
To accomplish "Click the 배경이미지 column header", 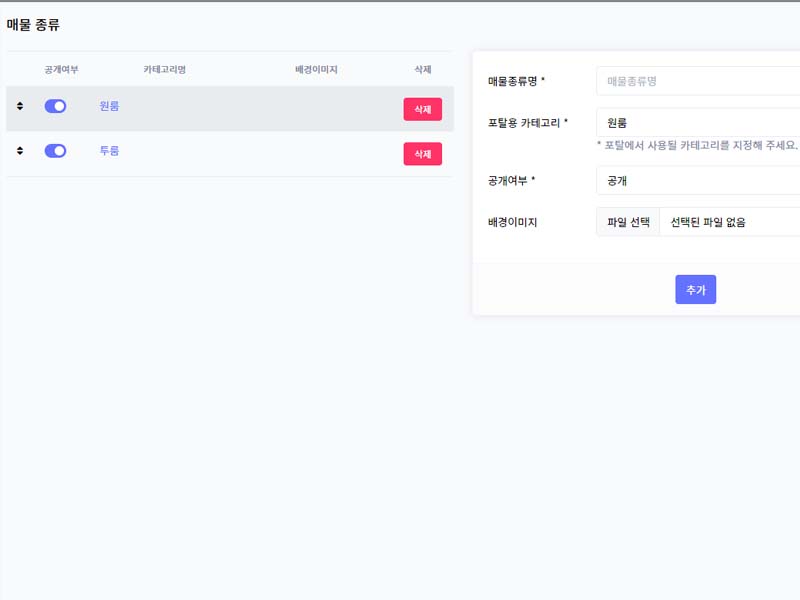I will click(316, 69).
